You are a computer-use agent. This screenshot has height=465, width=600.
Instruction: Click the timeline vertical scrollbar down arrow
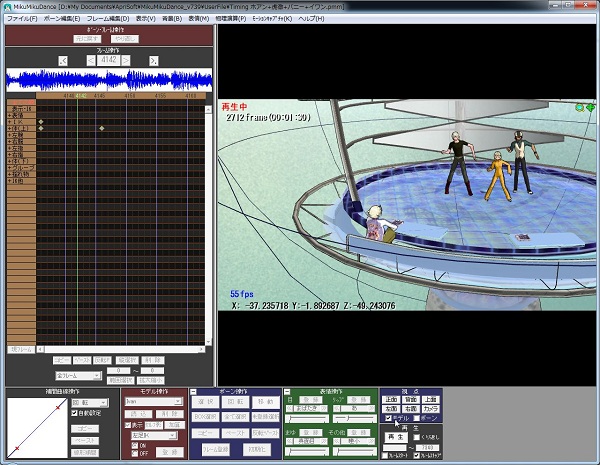208,342
